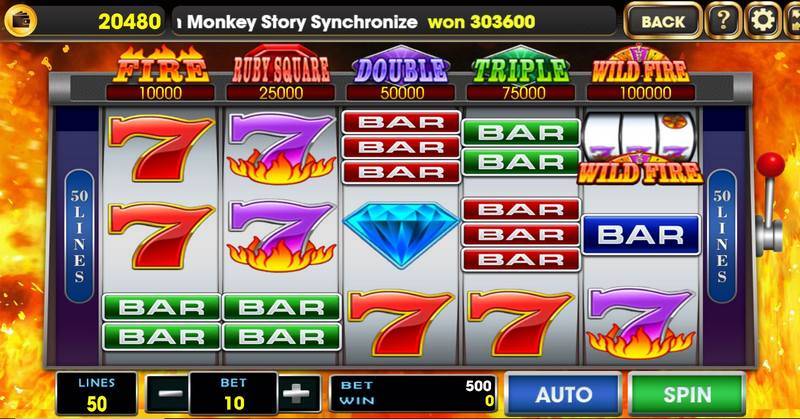Image resolution: width=800 pixels, height=419 pixels.
Task: Click the Lines 50 display
Action: [96, 393]
